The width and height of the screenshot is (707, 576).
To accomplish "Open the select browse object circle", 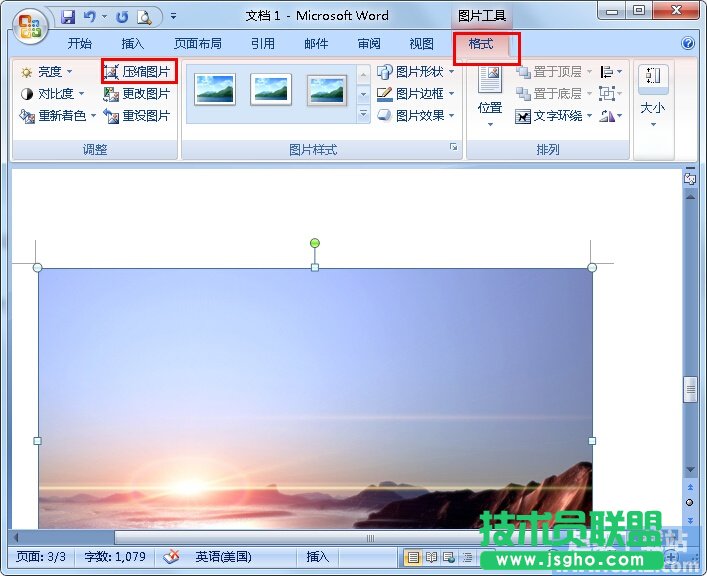I will point(689,502).
